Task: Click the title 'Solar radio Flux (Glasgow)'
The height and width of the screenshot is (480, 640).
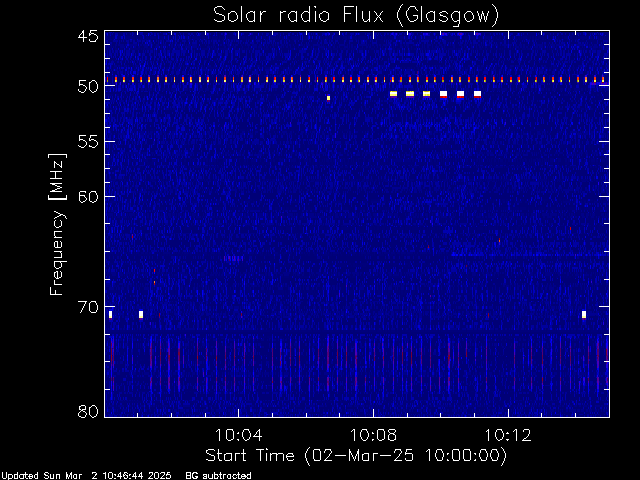Action: (356, 16)
